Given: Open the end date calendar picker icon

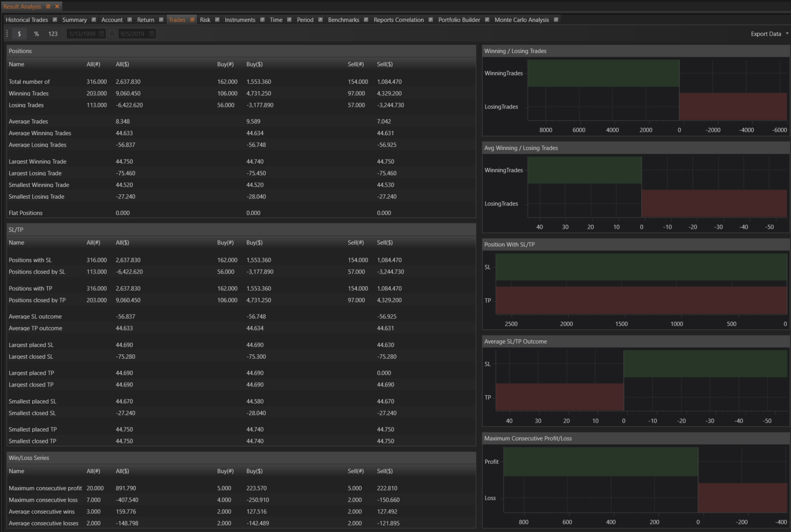Looking at the screenshot, I should tap(152, 34).
